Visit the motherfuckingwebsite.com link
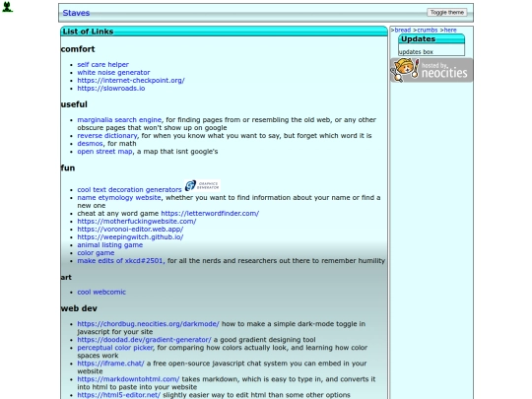Viewport: 532px width, 399px height. pyautogui.click(x=137, y=222)
